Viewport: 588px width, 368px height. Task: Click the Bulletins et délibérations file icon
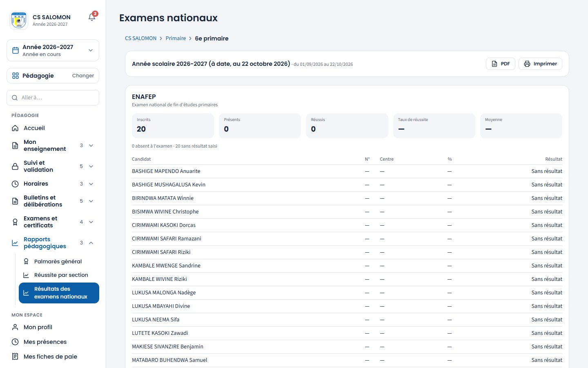click(15, 201)
